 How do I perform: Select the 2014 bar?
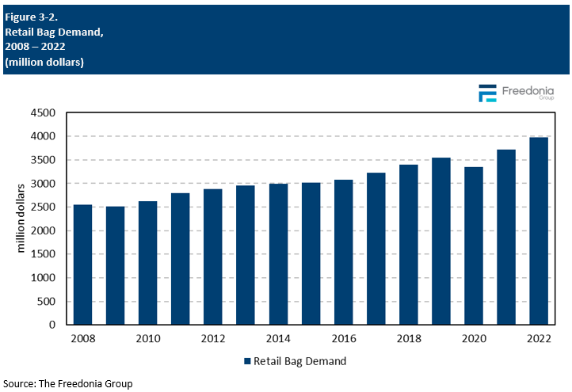pos(278,254)
